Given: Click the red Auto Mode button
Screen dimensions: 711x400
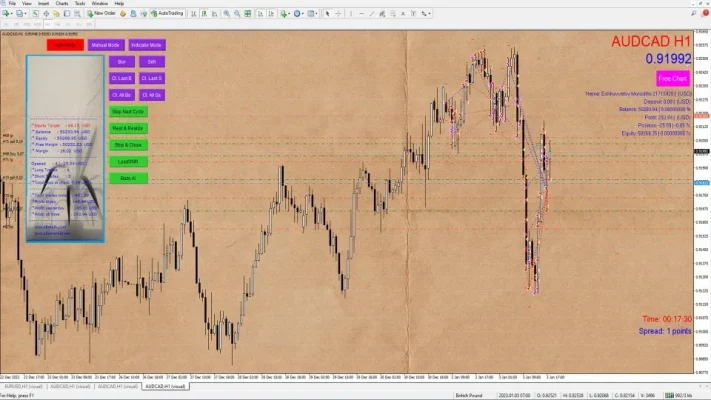Looking at the screenshot, I should point(65,45).
